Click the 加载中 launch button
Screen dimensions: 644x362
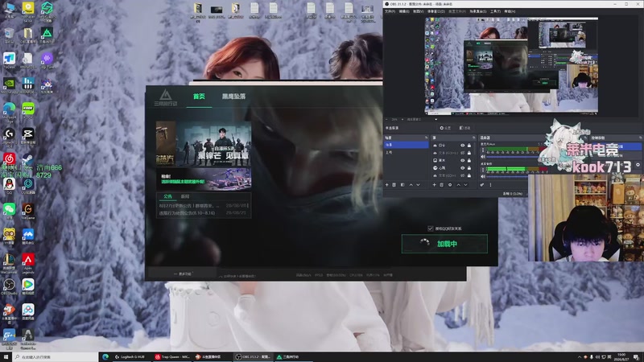pos(444,244)
